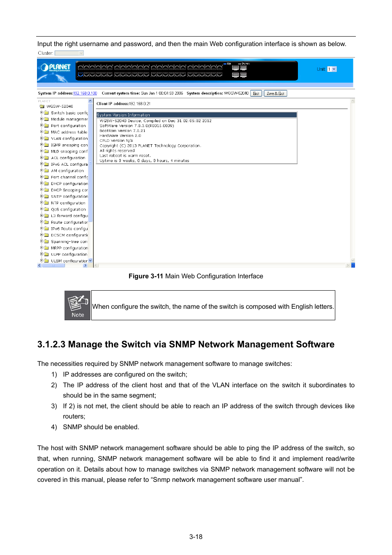Expand the ULPP configuration node

(x=42, y=254)
